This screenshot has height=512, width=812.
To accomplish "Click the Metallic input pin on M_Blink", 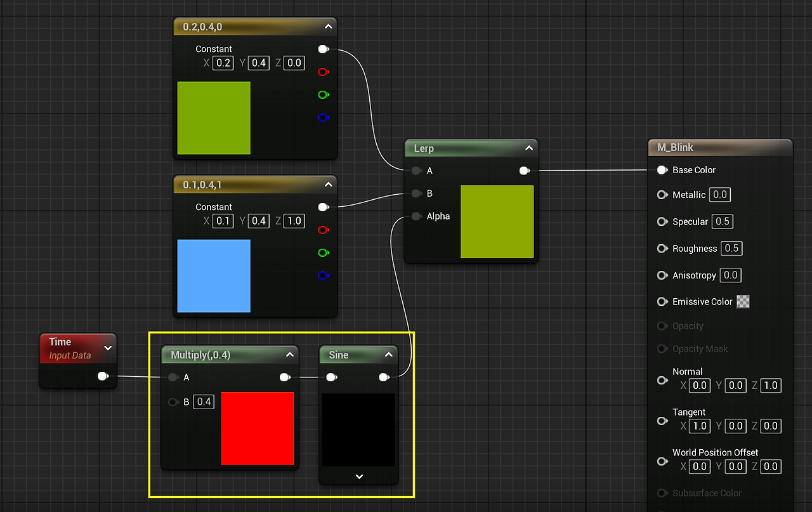I will pos(662,195).
